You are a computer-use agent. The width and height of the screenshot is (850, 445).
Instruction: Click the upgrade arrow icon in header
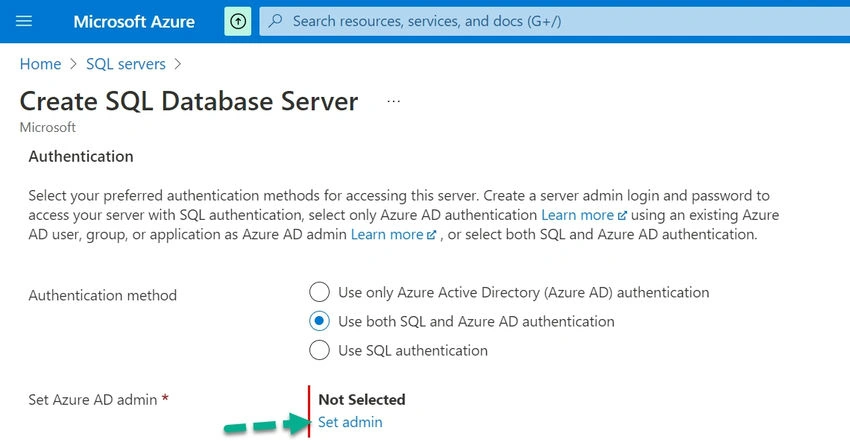[238, 21]
